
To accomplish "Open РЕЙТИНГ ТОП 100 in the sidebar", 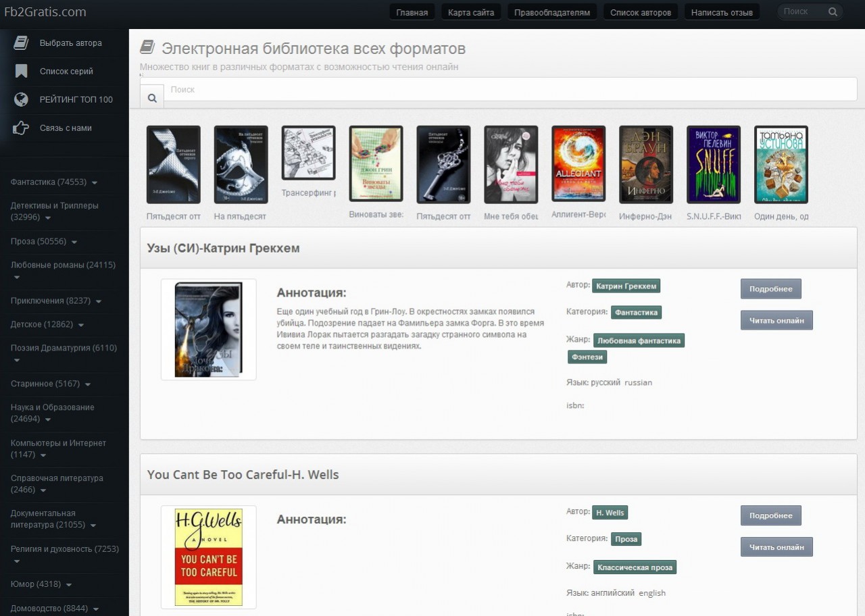I will pyautogui.click(x=76, y=99).
